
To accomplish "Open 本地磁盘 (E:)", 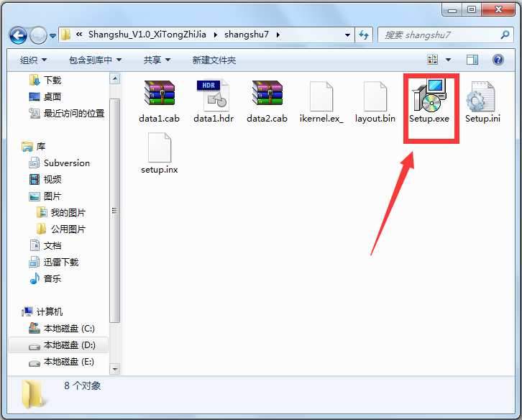I will (61, 362).
